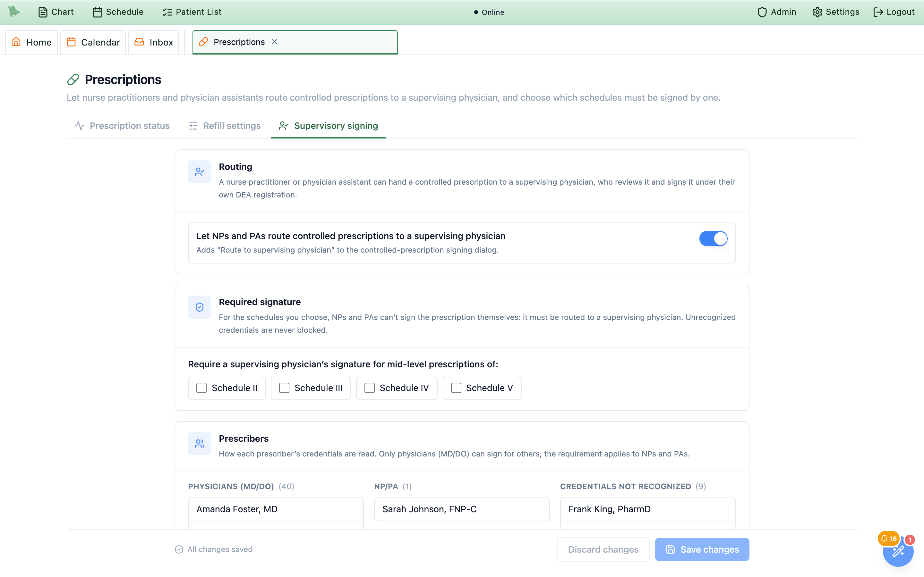Click the Admin shield icon
The image size is (924, 577).
(762, 12)
